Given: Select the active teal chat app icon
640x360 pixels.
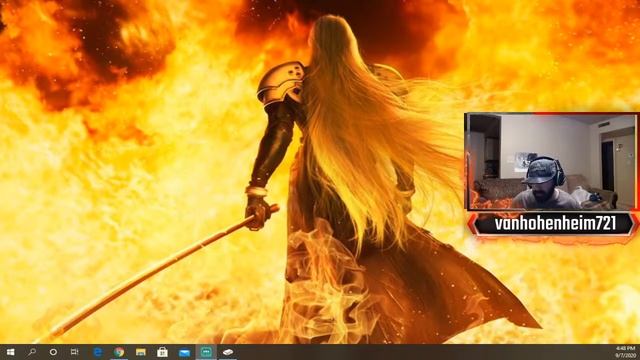Looking at the screenshot, I should tap(206, 352).
